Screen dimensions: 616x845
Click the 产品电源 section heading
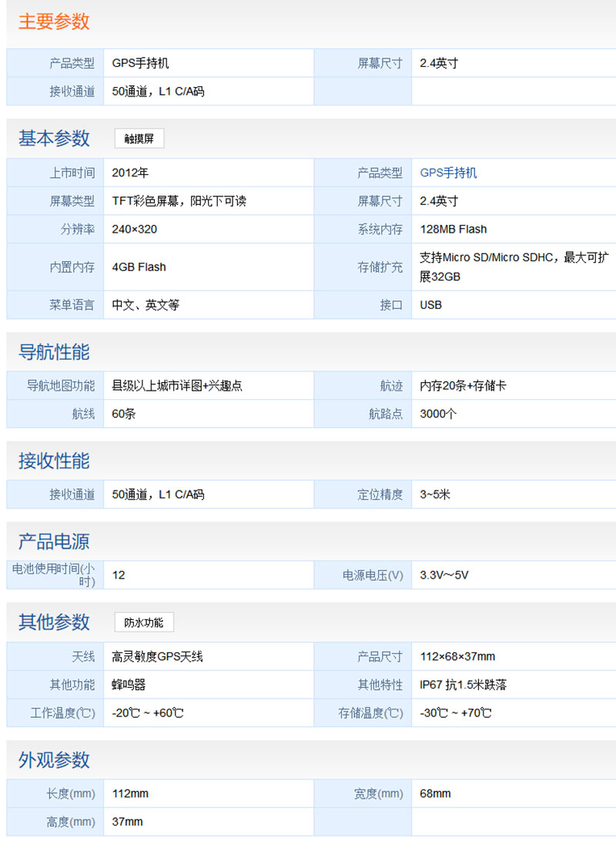coord(54,542)
